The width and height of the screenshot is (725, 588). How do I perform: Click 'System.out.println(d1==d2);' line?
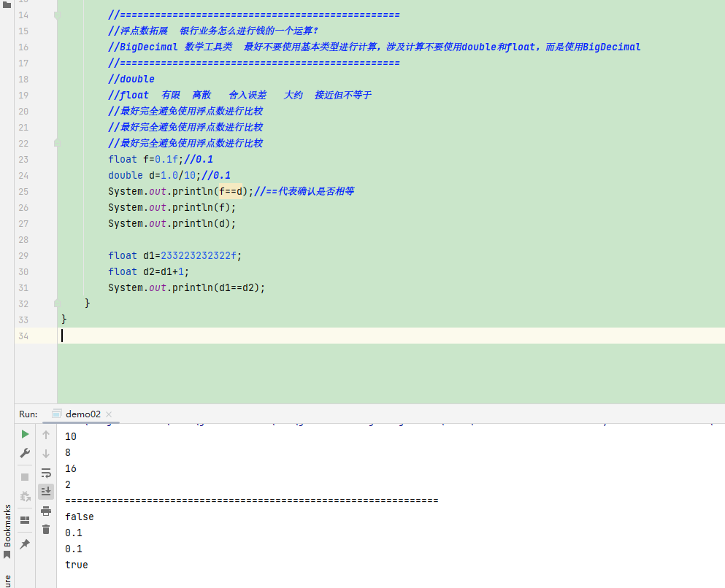pyautogui.click(x=186, y=287)
